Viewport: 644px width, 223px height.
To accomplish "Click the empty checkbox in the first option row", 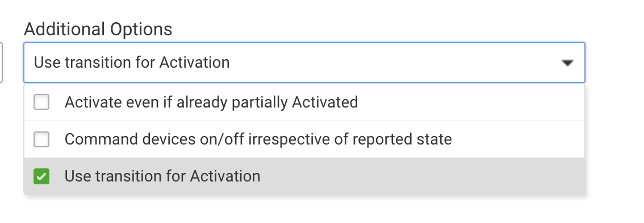I will pyautogui.click(x=41, y=102).
